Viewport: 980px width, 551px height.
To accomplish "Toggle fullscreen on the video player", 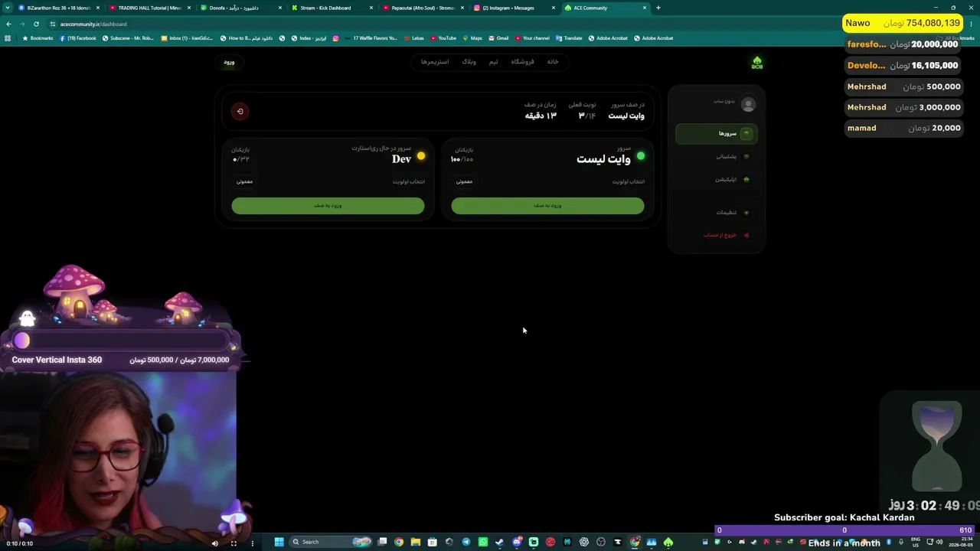I will (x=234, y=543).
